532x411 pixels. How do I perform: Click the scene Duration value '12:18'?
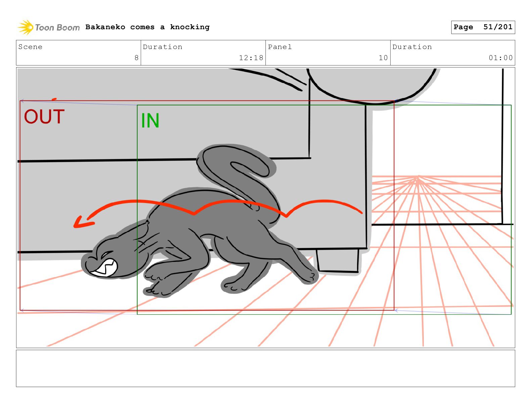(251, 58)
